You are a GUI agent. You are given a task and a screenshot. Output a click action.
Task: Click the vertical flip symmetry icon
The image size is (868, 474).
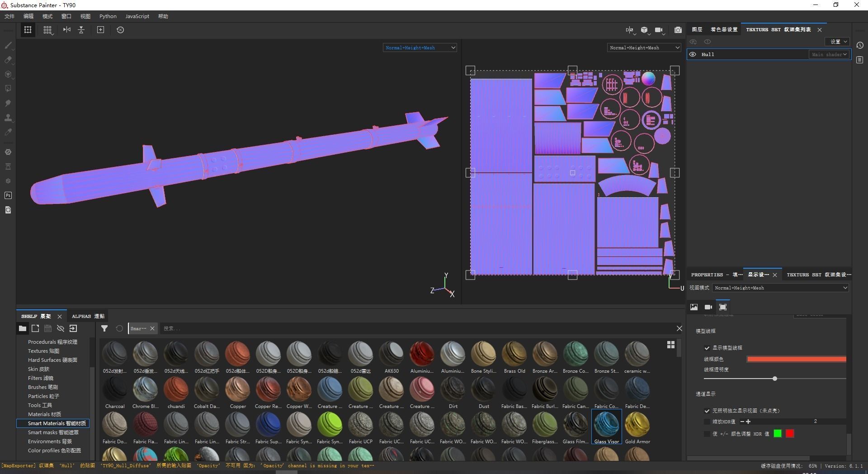pyautogui.click(x=81, y=30)
